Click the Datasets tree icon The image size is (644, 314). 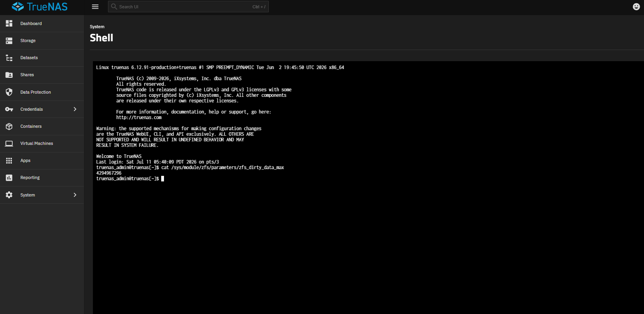9,58
